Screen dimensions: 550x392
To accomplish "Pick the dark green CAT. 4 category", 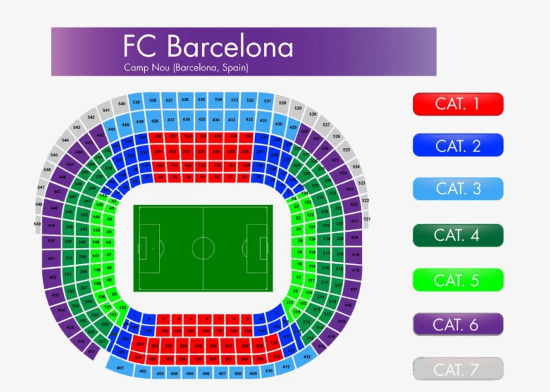I will click(x=457, y=235).
